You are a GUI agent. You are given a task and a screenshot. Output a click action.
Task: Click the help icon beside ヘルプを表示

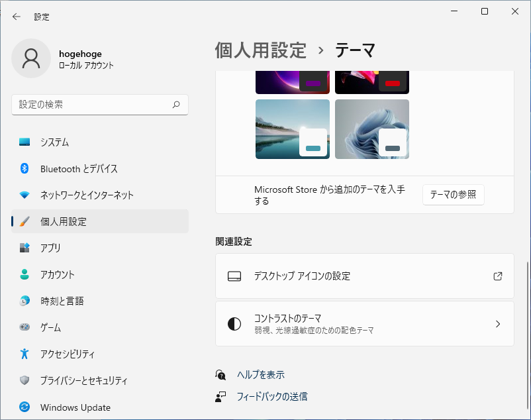(220, 374)
